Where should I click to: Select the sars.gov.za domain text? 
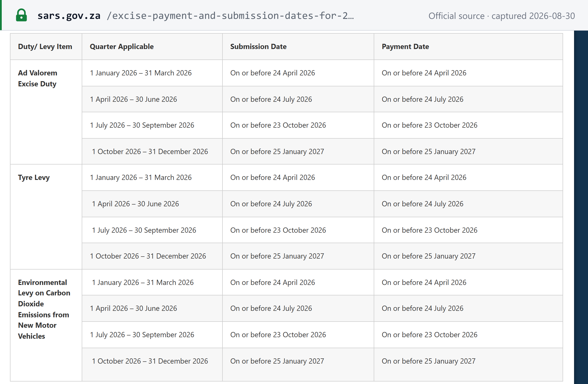tap(69, 16)
